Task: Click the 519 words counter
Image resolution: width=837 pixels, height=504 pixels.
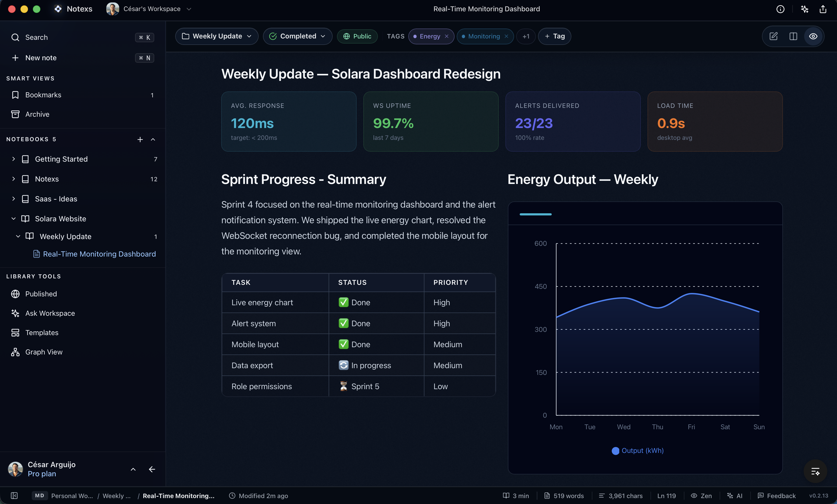Action: pos(564,496)
